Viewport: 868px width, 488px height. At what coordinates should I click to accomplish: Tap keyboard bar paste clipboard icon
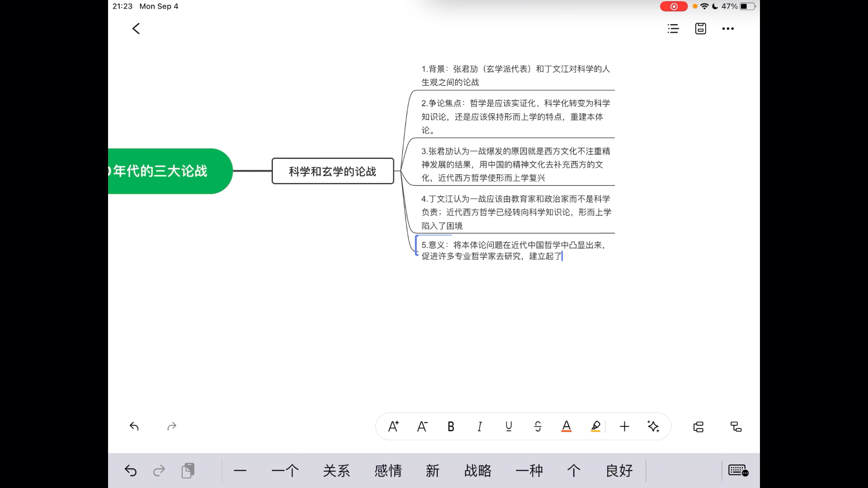[188, 470]
